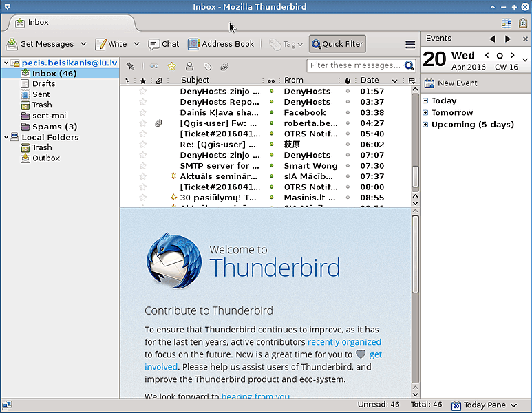Select the Inbox (46) folder

pos(60,73)
